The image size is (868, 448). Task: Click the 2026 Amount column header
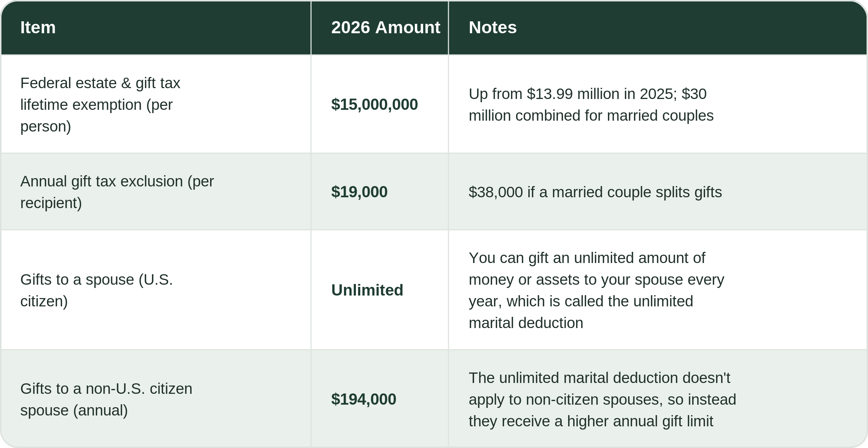point(386,27)
